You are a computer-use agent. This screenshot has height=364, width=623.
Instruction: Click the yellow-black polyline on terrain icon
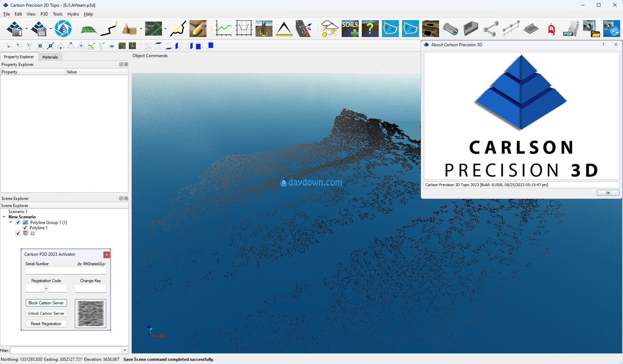tap(178, 29)
